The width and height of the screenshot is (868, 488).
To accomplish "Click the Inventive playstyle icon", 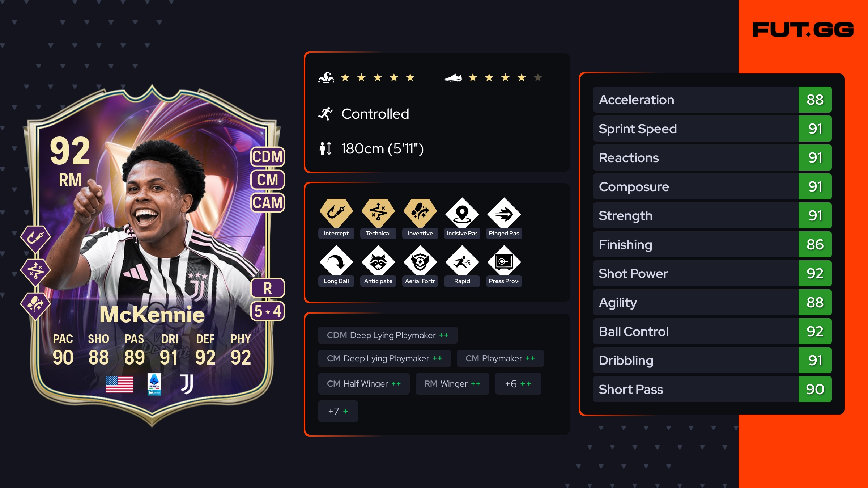I will tap(420, 213).
